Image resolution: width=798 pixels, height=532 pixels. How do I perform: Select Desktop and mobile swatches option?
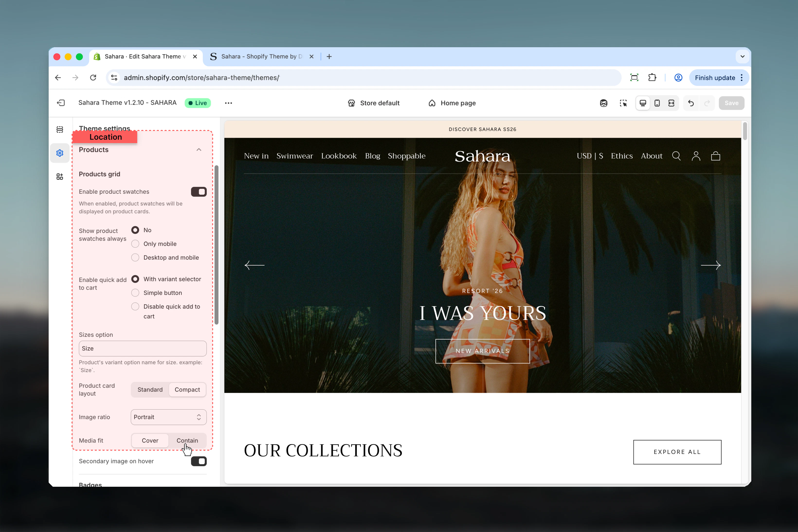tap(135, 257)
